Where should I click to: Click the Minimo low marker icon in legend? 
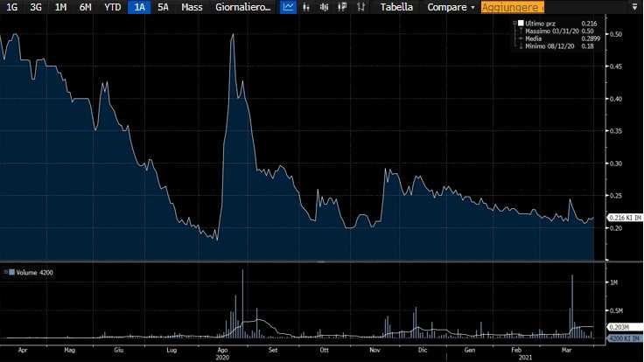click(x=521, y=46)
